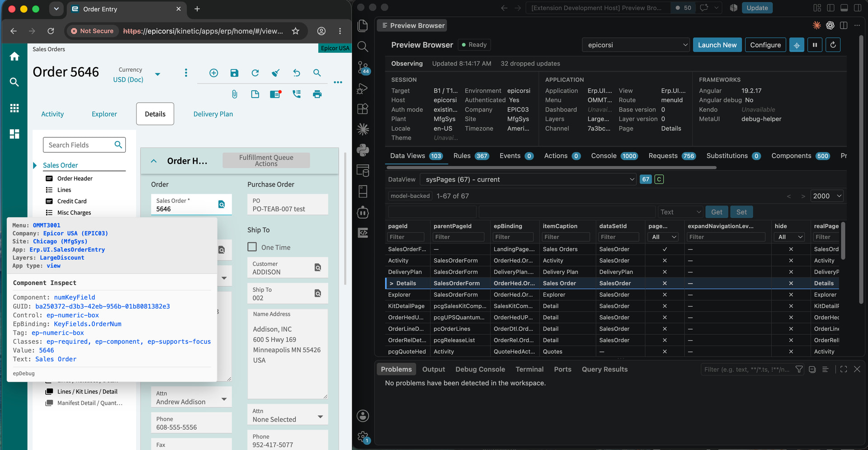The image size is (868, 450).
Task: Toggle the VS Code secondary sidebar layout icon
Action: coord(858,8)
